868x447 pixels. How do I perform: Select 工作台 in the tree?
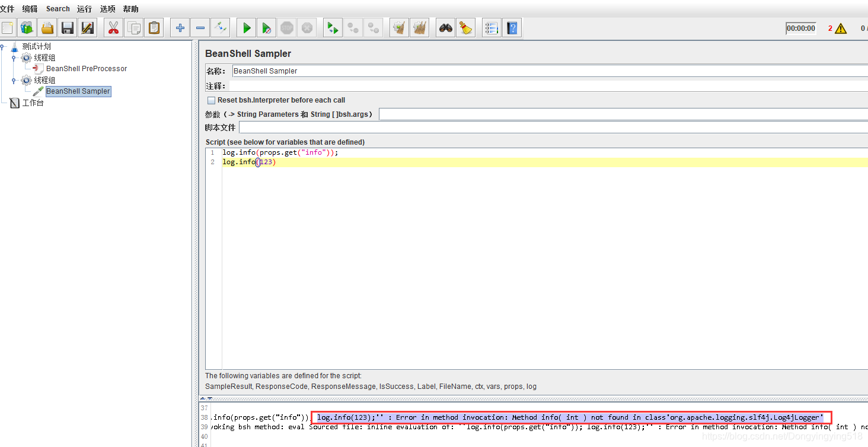pyautogui.click(x=33, y=103)
